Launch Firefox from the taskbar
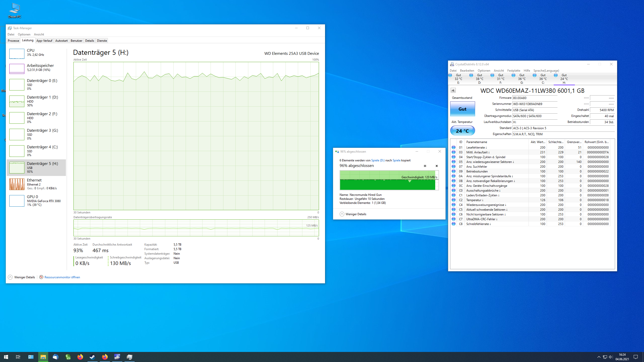The width and height of the screenshot is (644, 362). point(80,357)
